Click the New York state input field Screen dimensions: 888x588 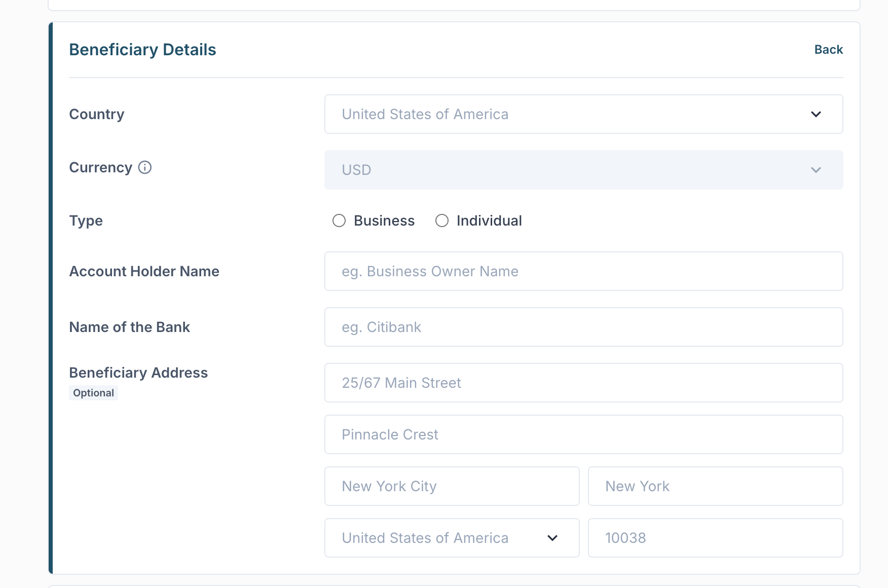tap(716, 486)
